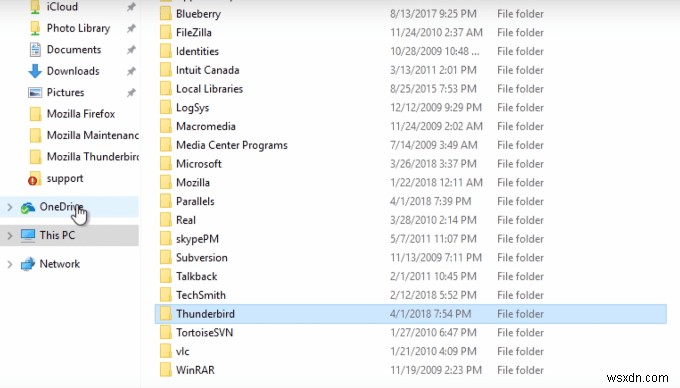680x388 pixels.
Task: Click the Identities folder icon
Action: (x=166, y=51)
